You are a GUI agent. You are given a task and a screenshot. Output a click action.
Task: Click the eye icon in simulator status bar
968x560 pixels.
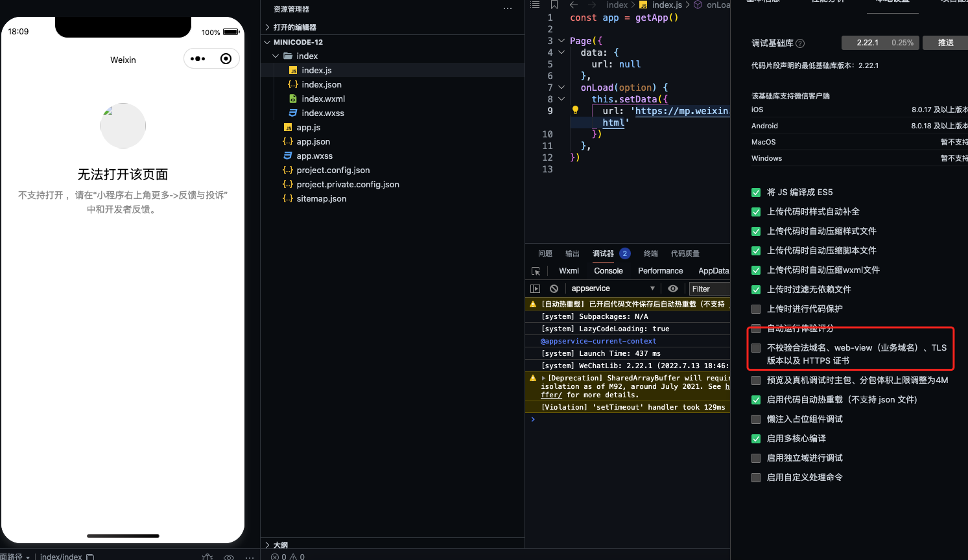[229, 557]
